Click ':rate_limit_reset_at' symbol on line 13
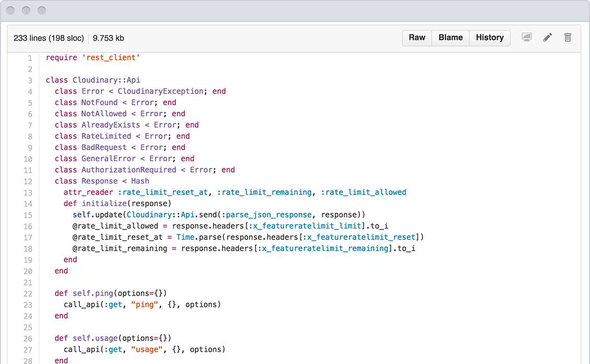Viewport: 590px width, 364px height. click(163, 192)
